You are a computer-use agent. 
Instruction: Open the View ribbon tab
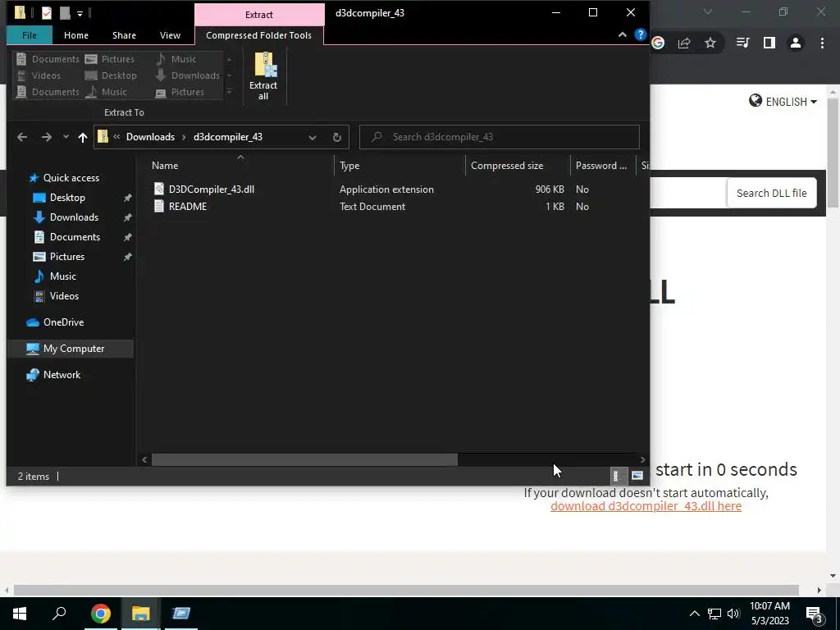pyautogui.click(x=170, y=35)
